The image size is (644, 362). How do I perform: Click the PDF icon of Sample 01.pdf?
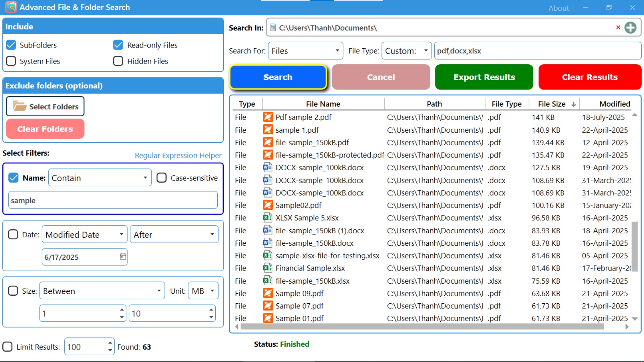[268, 318]
